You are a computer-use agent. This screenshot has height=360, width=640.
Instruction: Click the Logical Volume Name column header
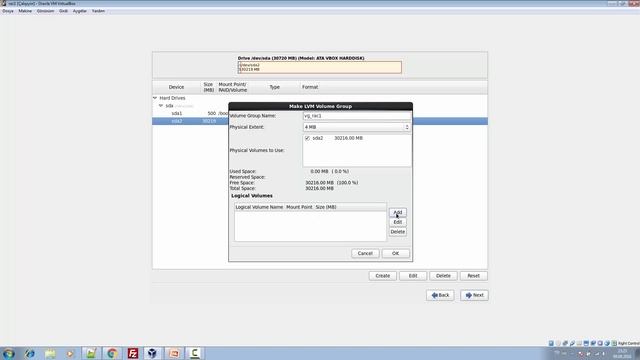259,207
